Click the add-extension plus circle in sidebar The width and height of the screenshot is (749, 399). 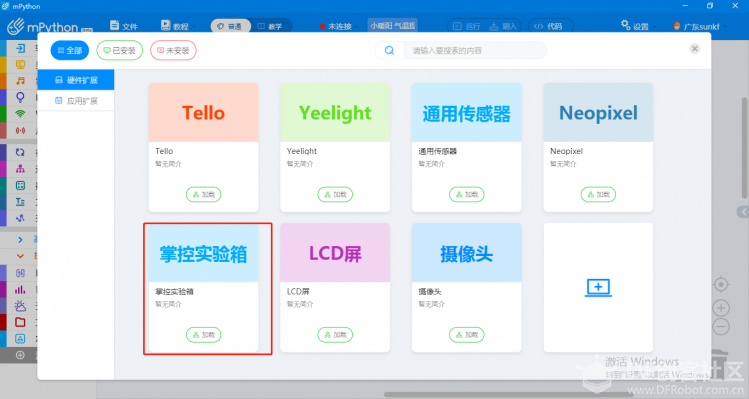point(20,355)
